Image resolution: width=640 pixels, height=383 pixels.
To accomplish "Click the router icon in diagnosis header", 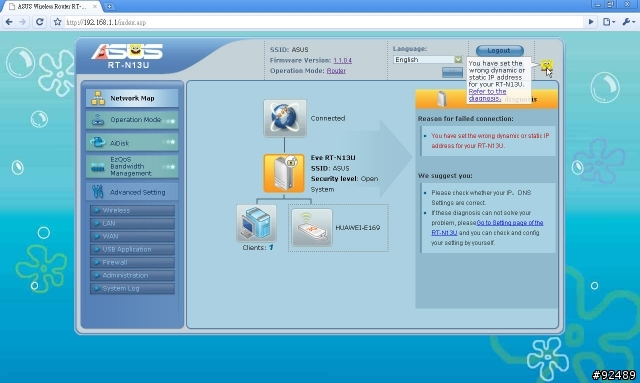I will [x=442, y=99].
